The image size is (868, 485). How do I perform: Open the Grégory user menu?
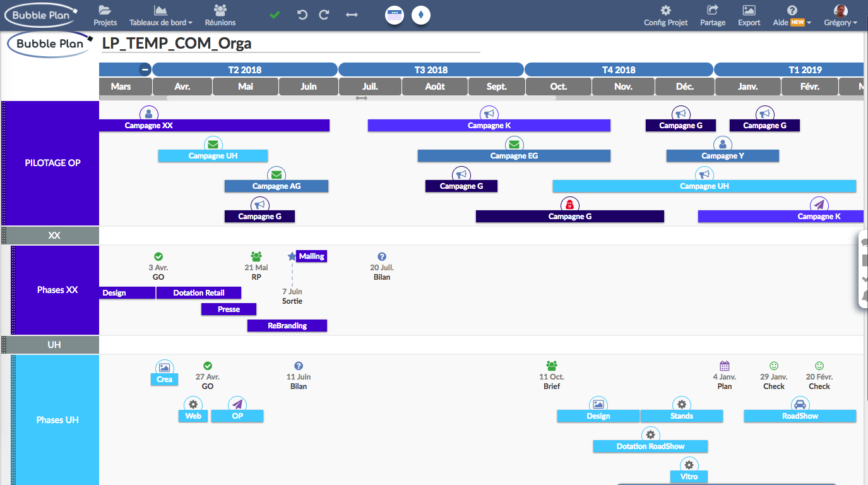840,16
